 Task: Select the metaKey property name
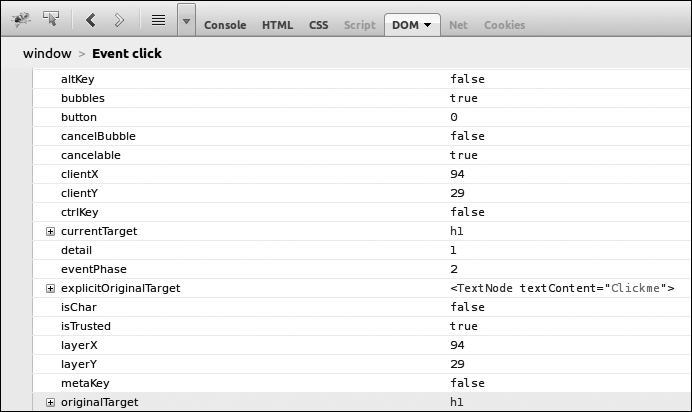click(x=85, y=383)
